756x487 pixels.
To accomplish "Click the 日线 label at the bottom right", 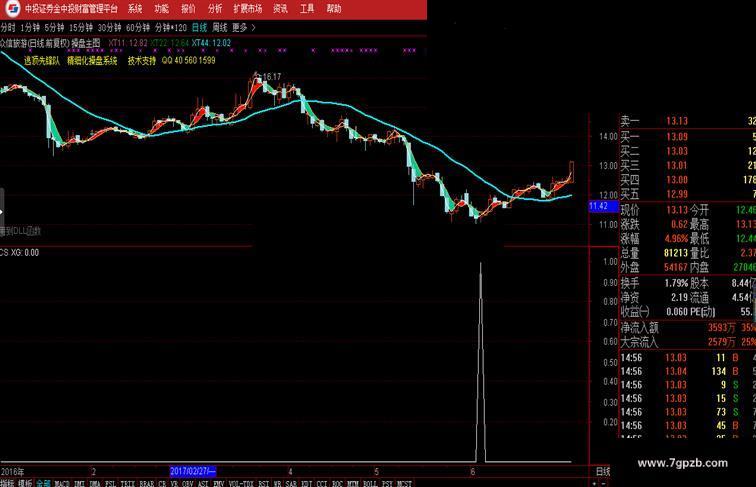I will 603,471.
